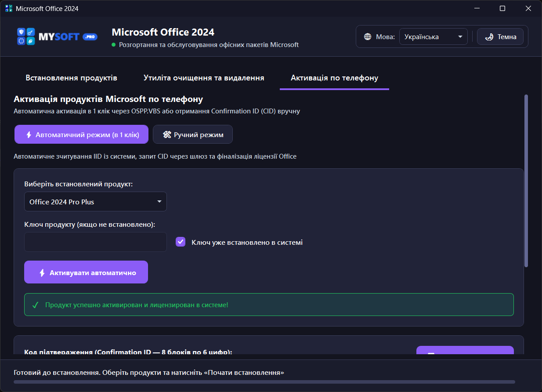Click the tools icon on Ручний режим

166,135
